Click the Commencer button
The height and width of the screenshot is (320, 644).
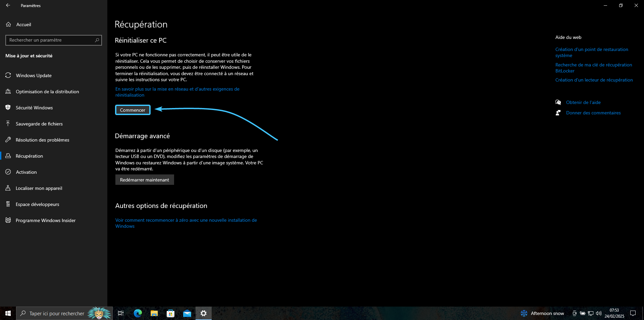tap(133, 110)
